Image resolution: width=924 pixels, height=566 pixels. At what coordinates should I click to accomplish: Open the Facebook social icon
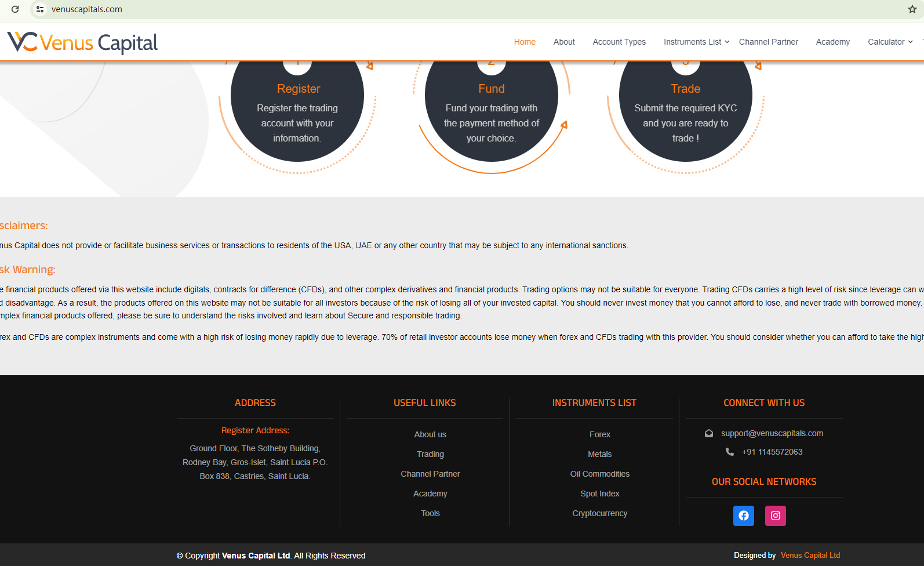pyautogui.click(x=743, y=516)
